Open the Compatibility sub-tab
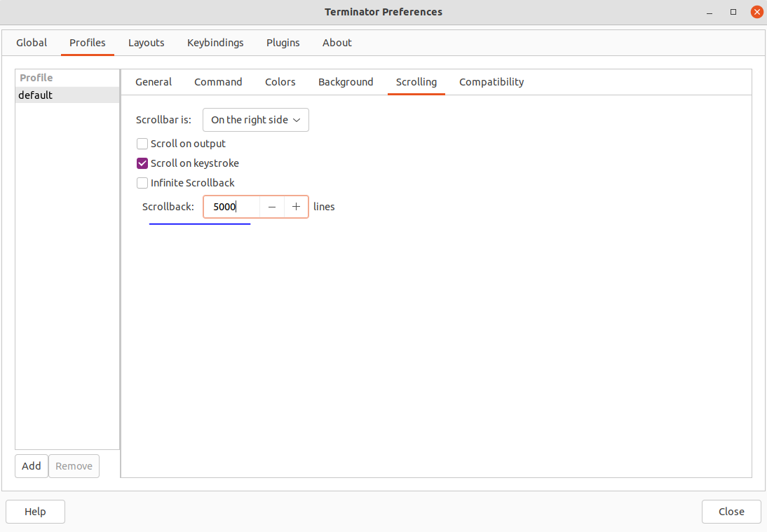The width and height of the screenshot is (767, 532). pos(491,82)
